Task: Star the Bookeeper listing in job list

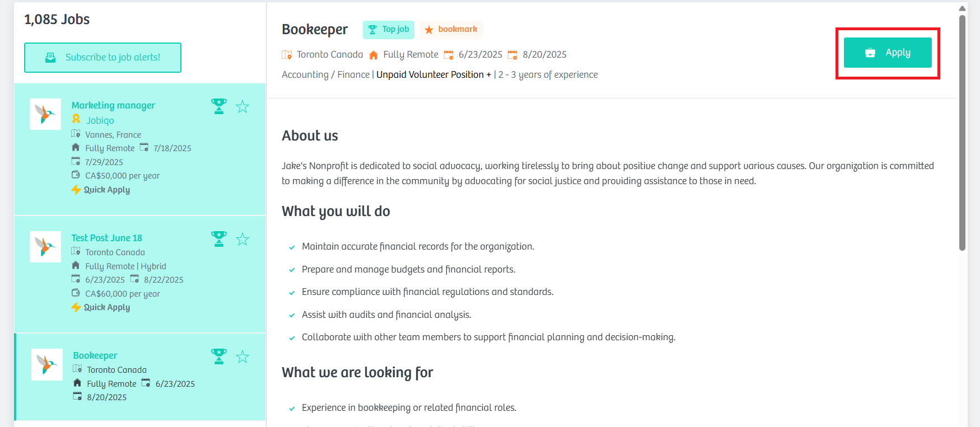Action: [242, 356]
